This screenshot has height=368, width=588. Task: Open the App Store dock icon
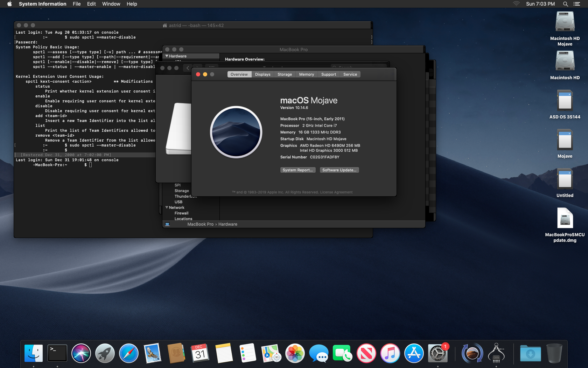point(414,353)
